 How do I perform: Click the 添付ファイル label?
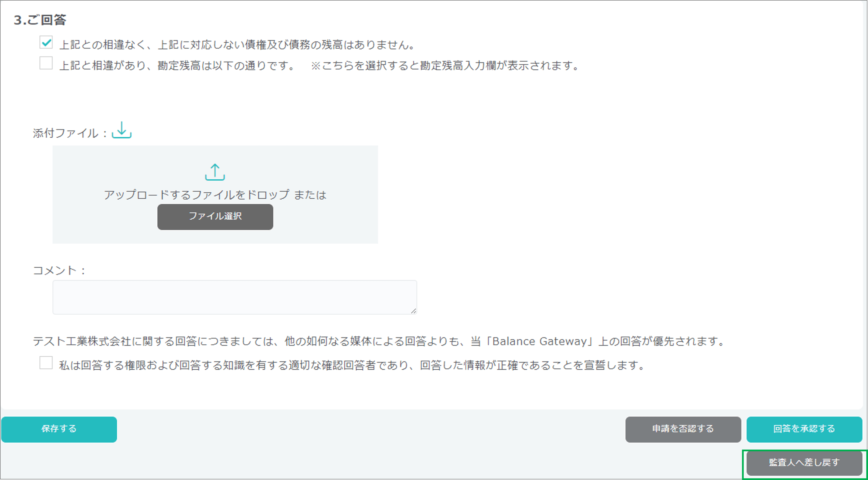tap(65, 133)
